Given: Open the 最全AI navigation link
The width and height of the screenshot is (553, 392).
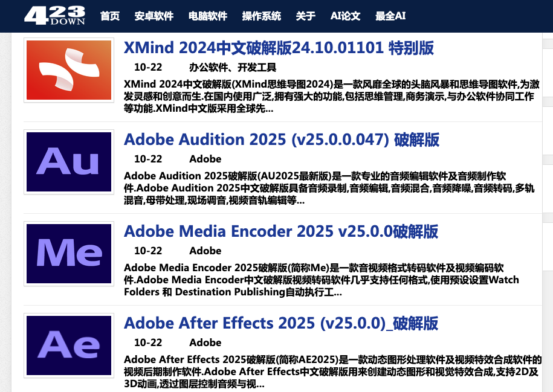Looking at the screenshot, I should 390,16.
